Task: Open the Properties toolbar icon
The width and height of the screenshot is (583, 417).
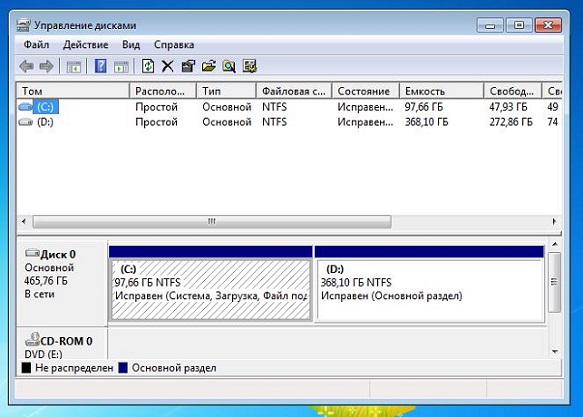Action: coord(188,67)
